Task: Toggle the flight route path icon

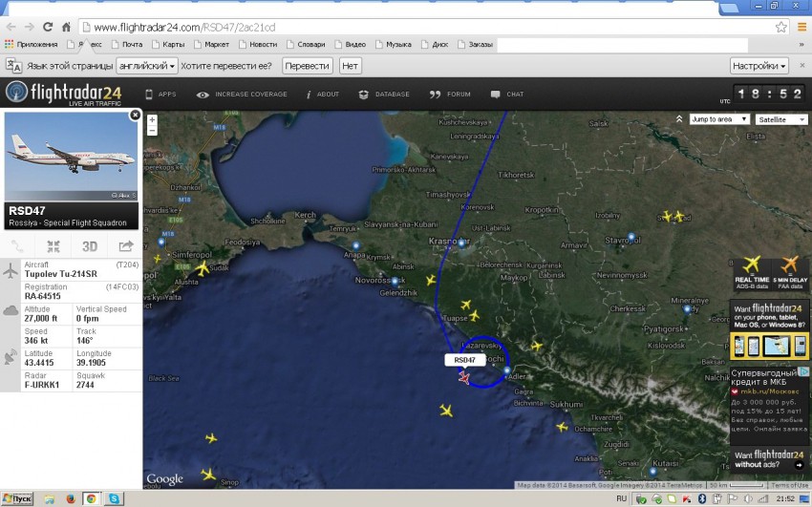Action: (x=18, y=246)
